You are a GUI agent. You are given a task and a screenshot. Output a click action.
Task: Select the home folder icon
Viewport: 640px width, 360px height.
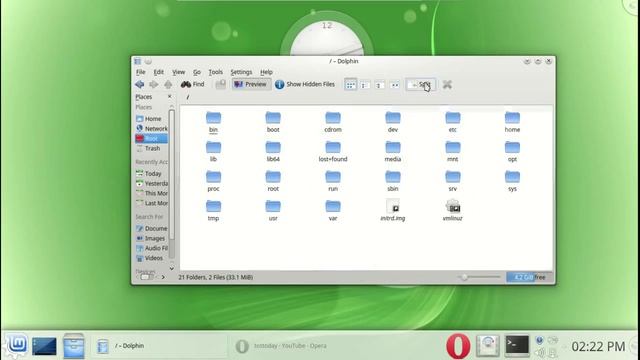[512, 118]
